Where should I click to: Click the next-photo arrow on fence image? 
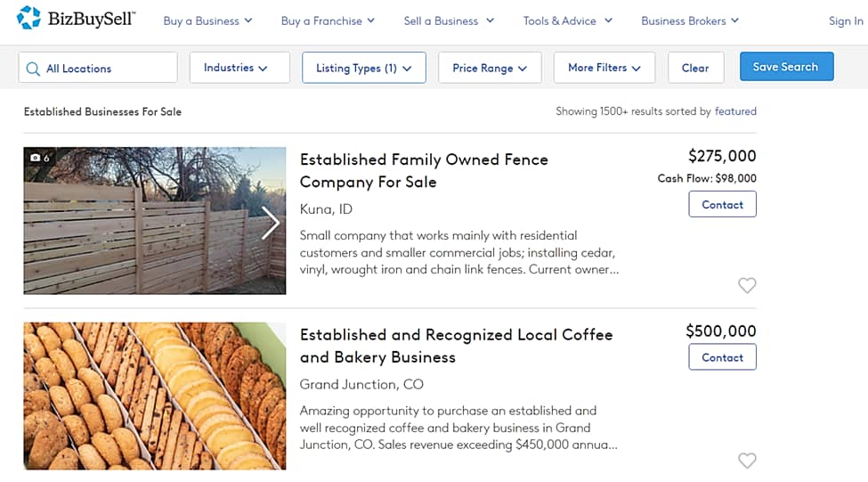click(271, 223)
